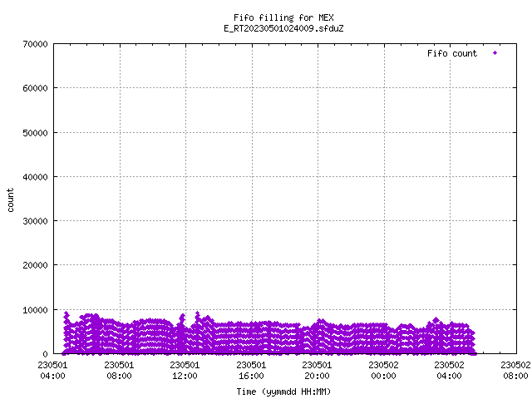Select the y-axis tick value 10000
The width and height of the screenshot is (532, 399).
(35, 310)
